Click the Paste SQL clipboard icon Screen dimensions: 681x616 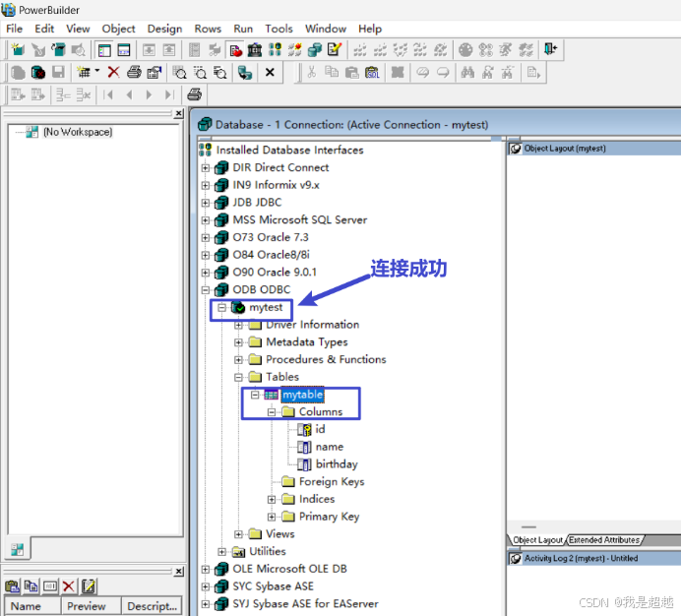click(372, 72)
